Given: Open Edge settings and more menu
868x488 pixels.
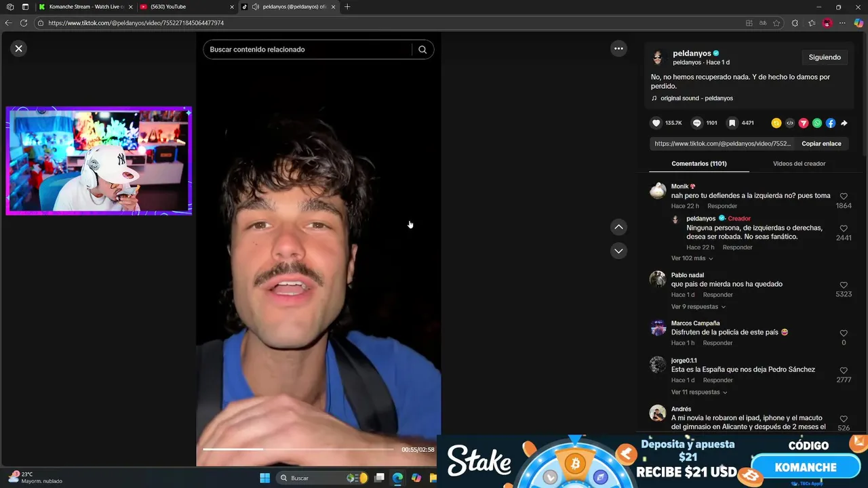Looking at the screenshot, I should pos(843,23).
